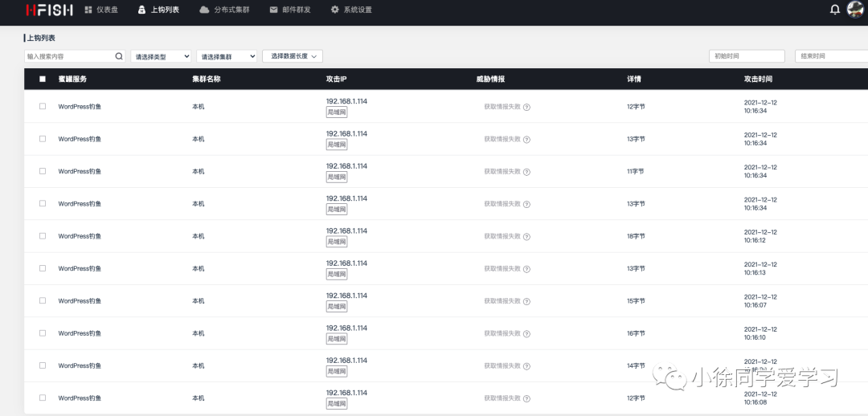Click the 邮件群发 envelope icon
Viewport: 868px width, 416px height.
pos(274,10)
